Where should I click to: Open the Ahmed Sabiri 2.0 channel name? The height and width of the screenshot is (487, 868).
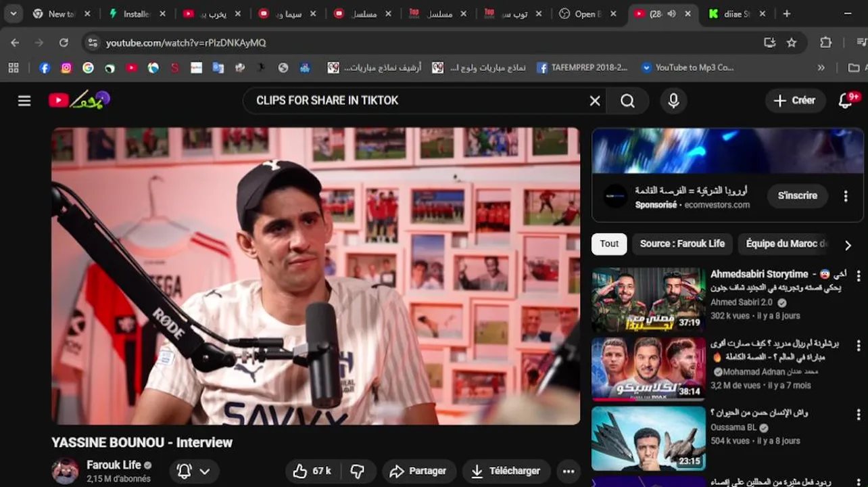click(x=742, y=303)
